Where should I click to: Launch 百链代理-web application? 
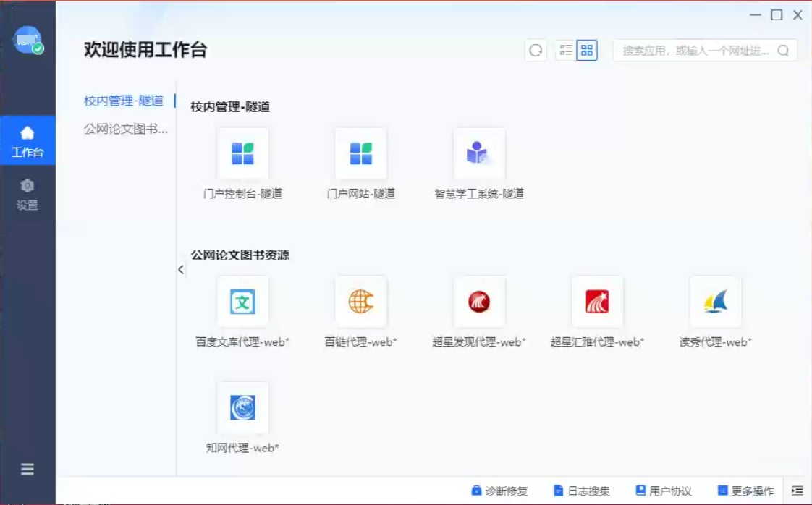pos(360,302)
